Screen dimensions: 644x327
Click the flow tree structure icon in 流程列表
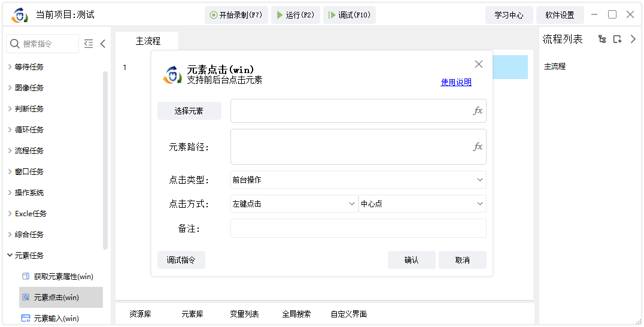[602, 39]
